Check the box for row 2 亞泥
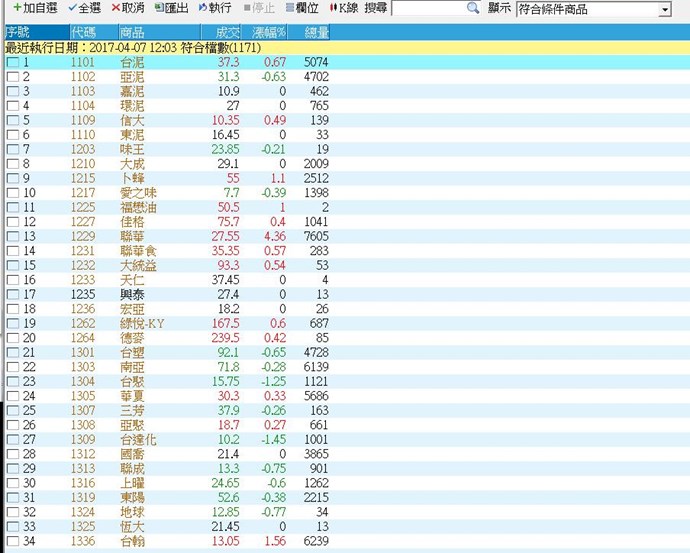This screenshot has width=690, height=553. tap(13, 77)
